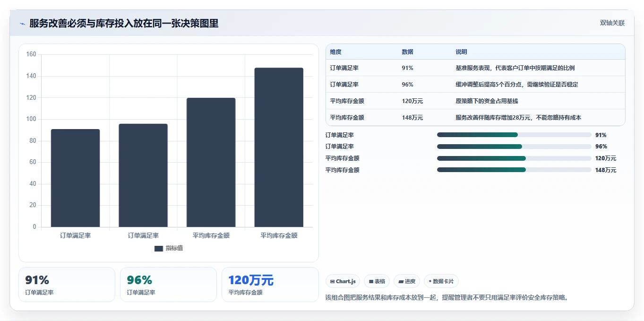Click the 说明 table column header
The height and width of the screenshot is (321, 644).
click(461, 52)
